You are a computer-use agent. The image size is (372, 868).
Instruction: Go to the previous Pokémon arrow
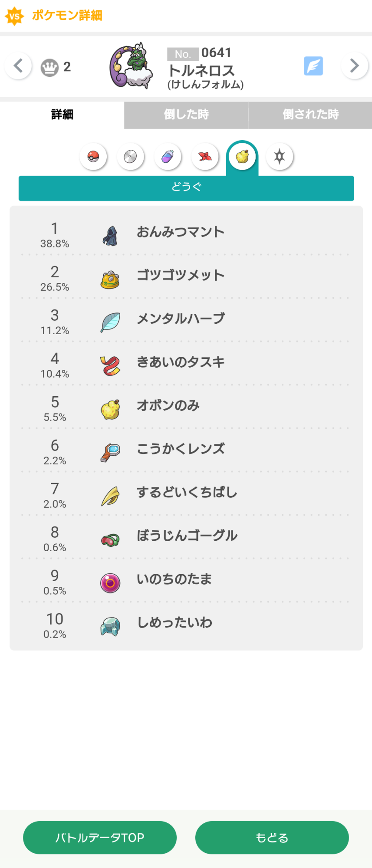coord(18,66)
